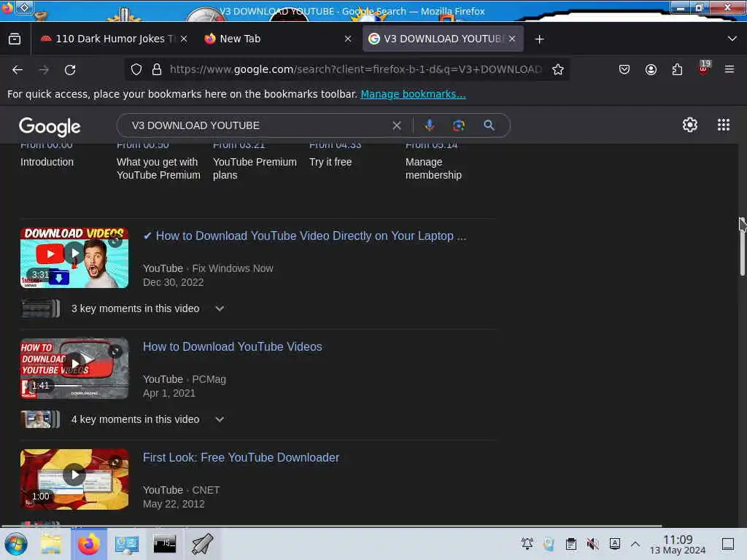The height and width of the screenshot is (560, 747).
Task: Open the terminal from the taskbar
Action: pyautogui.click(x=164, y=544)
